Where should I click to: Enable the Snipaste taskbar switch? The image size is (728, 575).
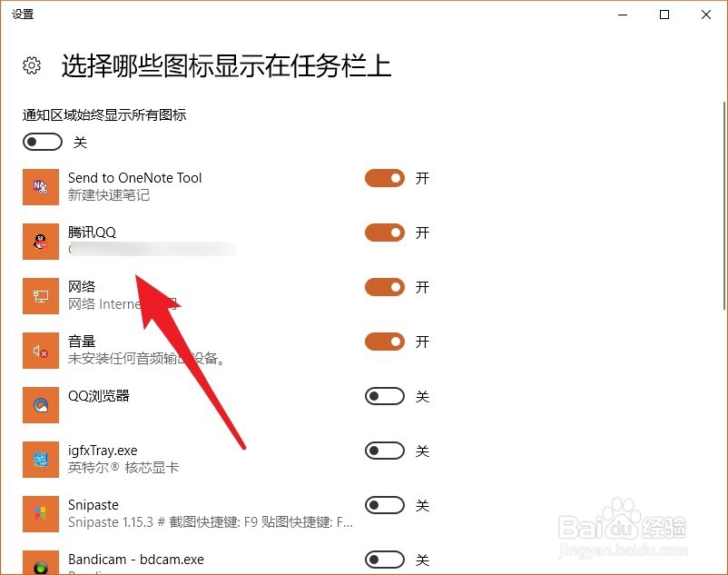coord(385,505)
